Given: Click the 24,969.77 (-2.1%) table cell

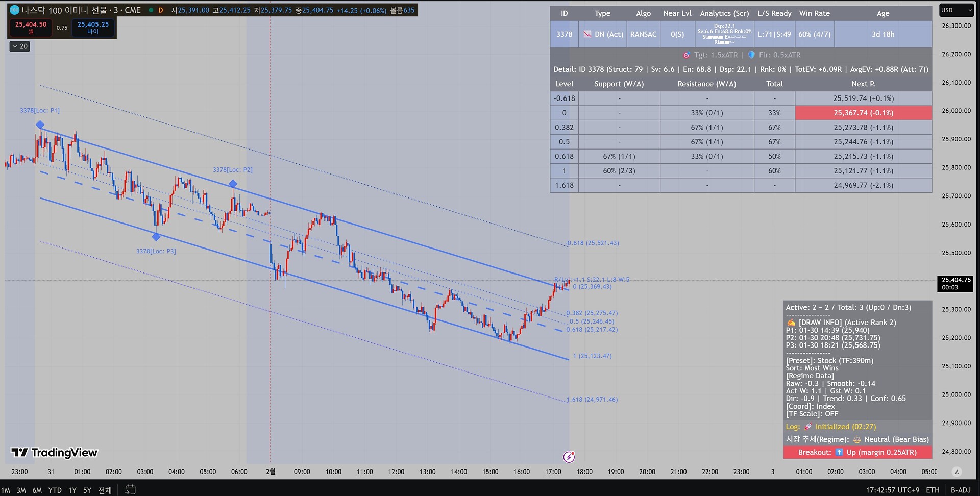Looking at the screenshot, I should pos(864,185).
